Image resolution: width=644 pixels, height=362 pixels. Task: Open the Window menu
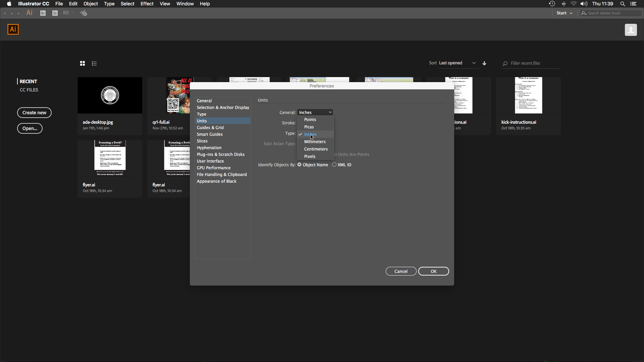pos(185,4)
